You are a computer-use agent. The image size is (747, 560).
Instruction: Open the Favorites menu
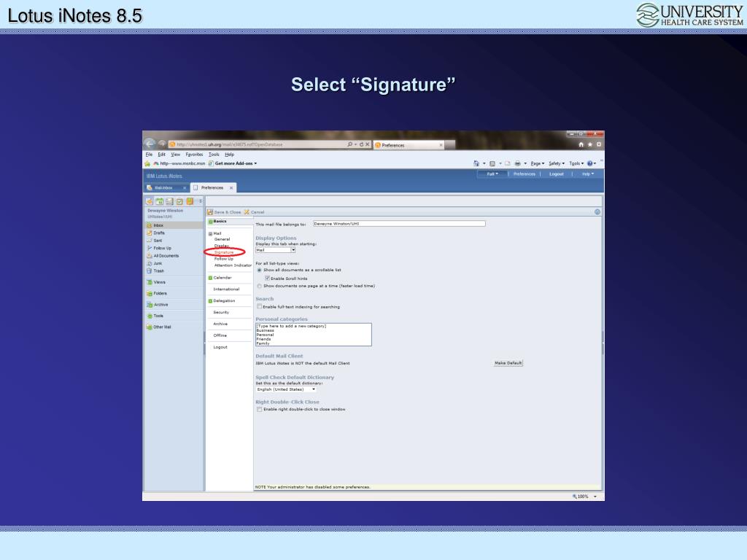[x=194, y=155]
